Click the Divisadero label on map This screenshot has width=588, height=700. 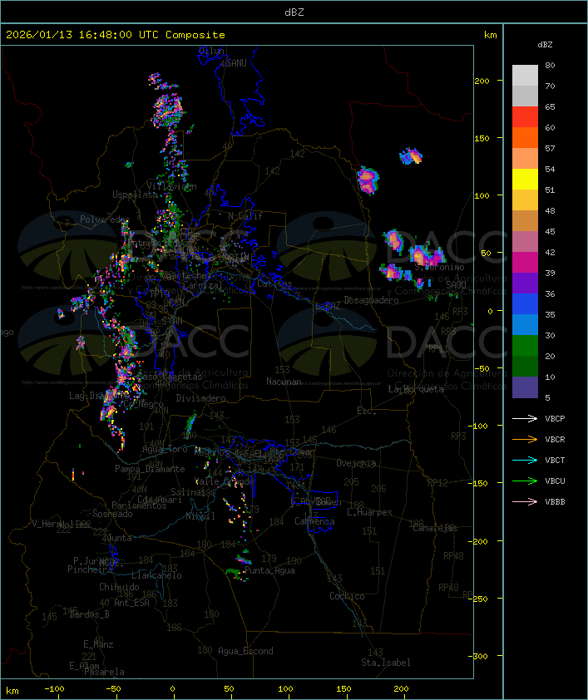(201, 398)
